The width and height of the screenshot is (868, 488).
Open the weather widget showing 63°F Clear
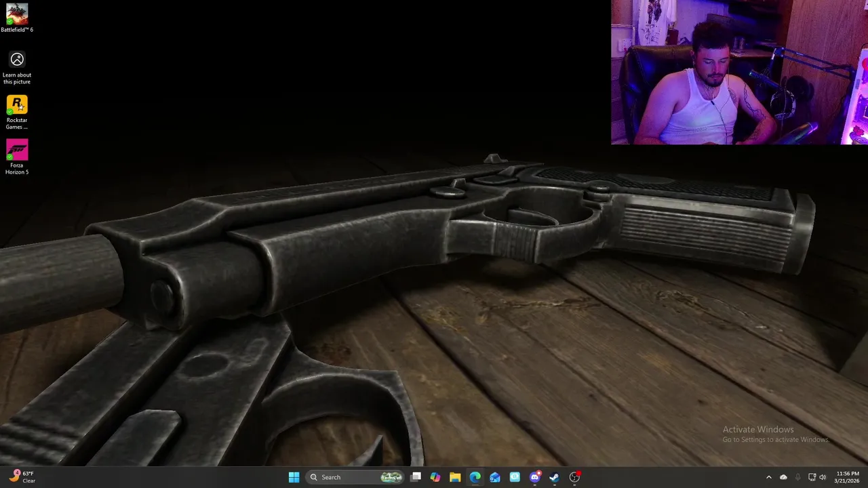tap(22, 477)
